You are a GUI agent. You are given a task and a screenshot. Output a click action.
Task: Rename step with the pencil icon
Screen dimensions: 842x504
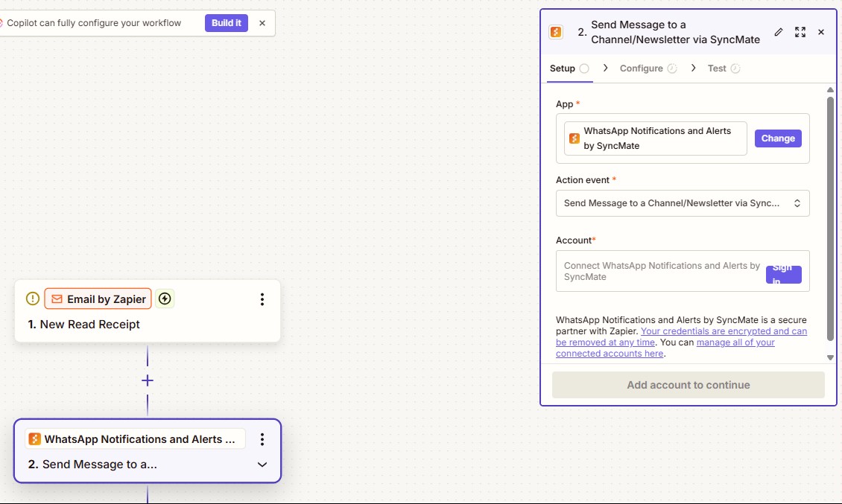tap(779, 32)
